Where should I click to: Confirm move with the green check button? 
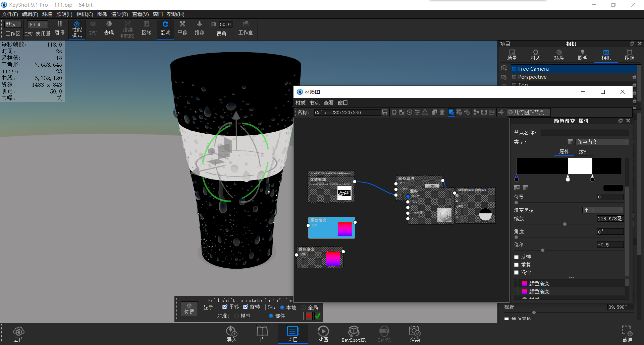point(317,316)
